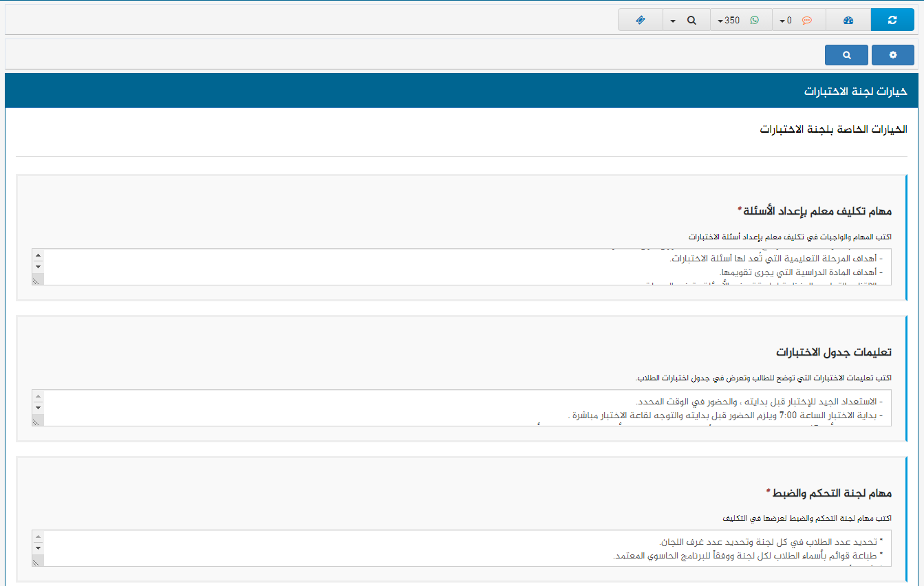Expand the WhatsApp 350 dropdown arrow

click(x=720, y=21)
